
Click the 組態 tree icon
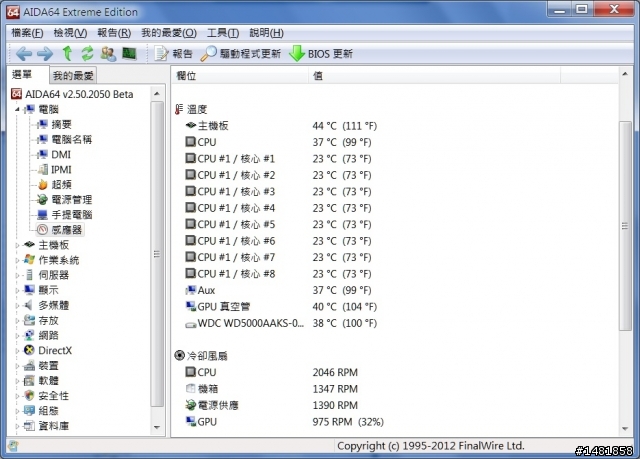coord(29,411)
